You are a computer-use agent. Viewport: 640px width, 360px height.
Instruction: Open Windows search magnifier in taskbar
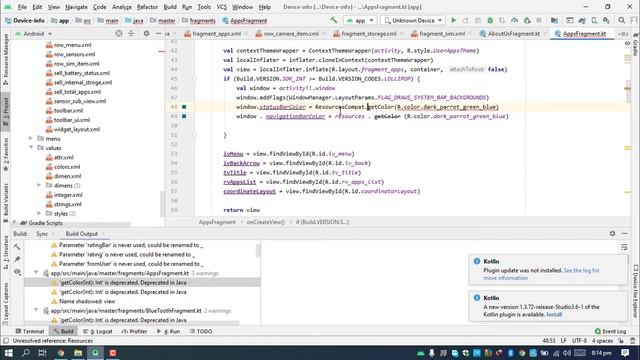pyautogui.click(x=25, y=353)
